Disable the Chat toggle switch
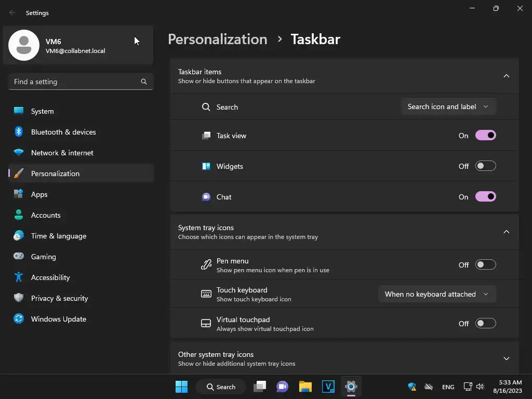 pyautogui.click(x=486, y=197)
